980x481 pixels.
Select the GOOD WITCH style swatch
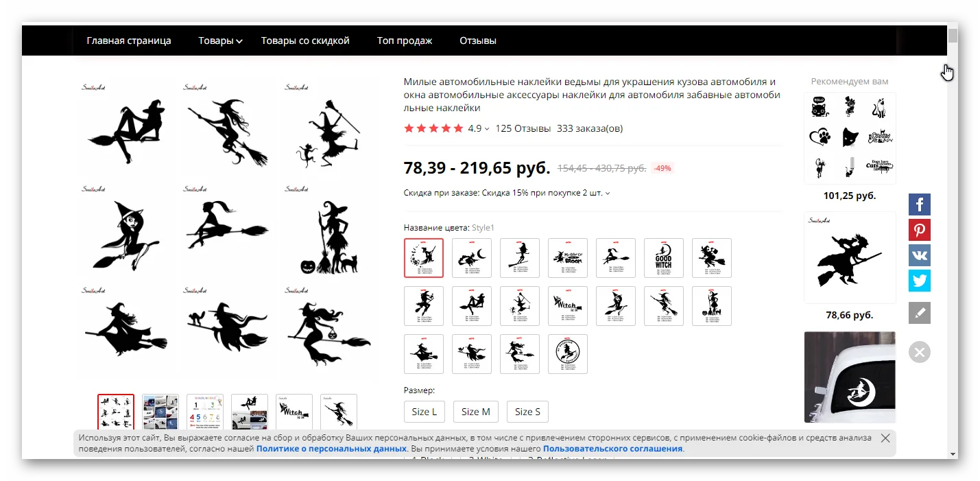(664, 258)
